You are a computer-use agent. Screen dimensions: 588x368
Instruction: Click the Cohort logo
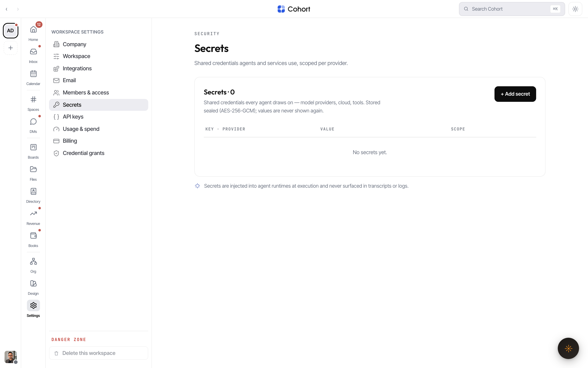[x=294, y=9]
